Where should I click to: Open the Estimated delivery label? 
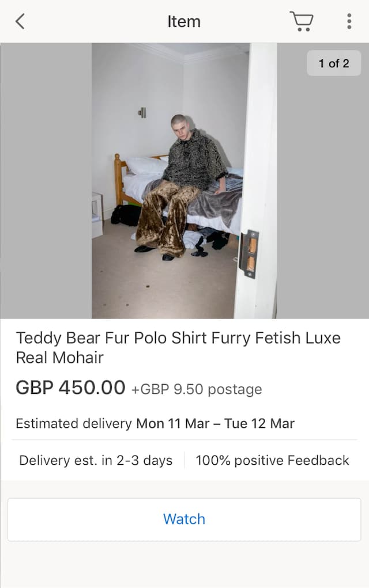[x=74, y=424]
